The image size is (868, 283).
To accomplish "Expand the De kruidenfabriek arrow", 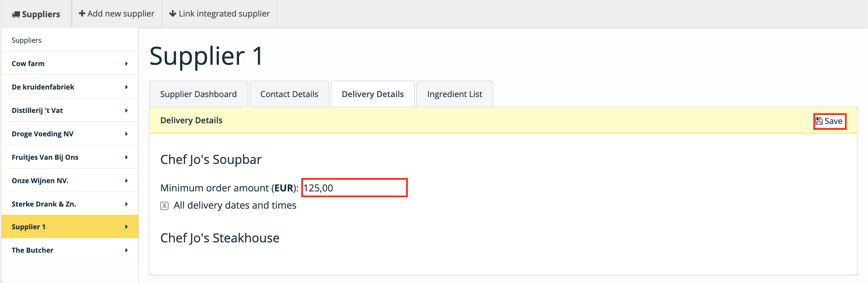I will coord(127,87).
